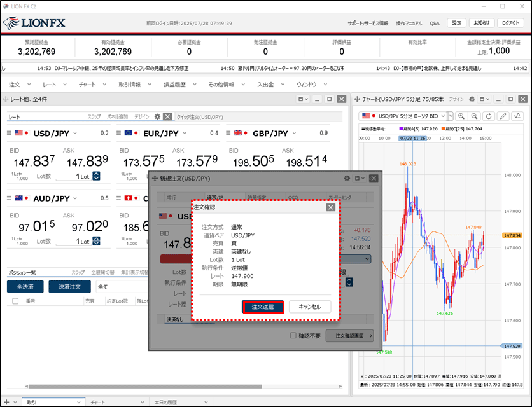
Task: Open chart panel gear settings
Action: [473, 99]
